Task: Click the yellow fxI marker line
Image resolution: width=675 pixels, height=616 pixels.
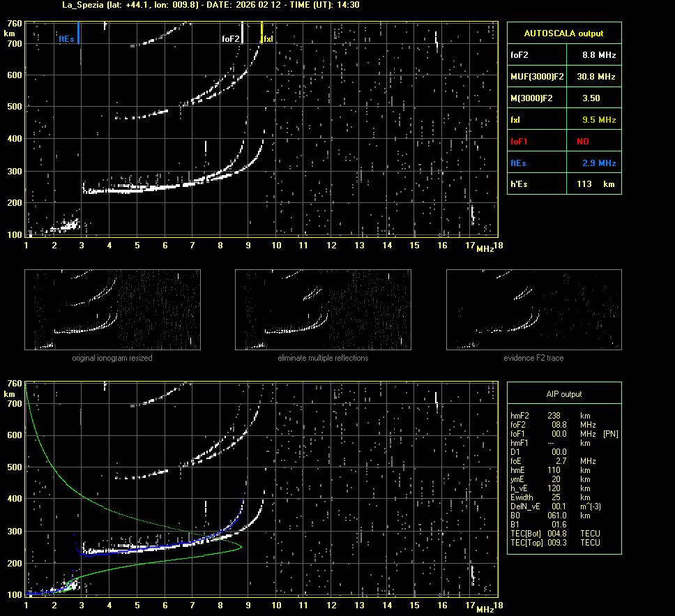Action: tap(261, 33)
